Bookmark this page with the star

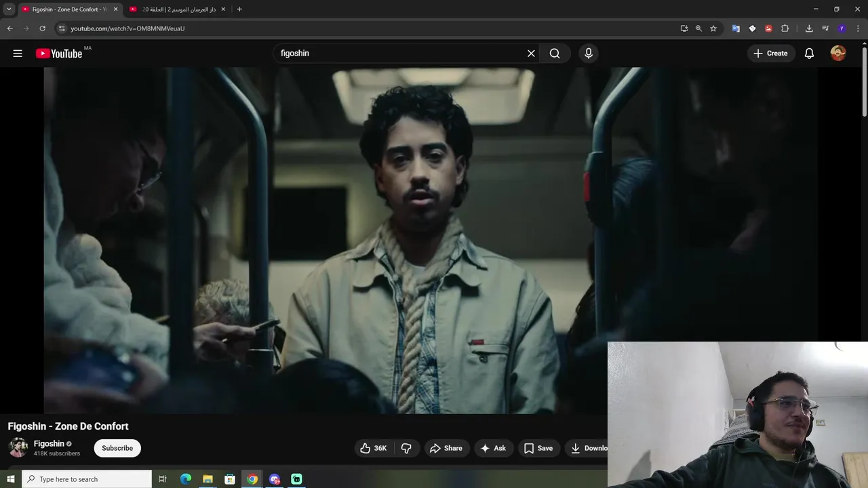tap(713, 28)
